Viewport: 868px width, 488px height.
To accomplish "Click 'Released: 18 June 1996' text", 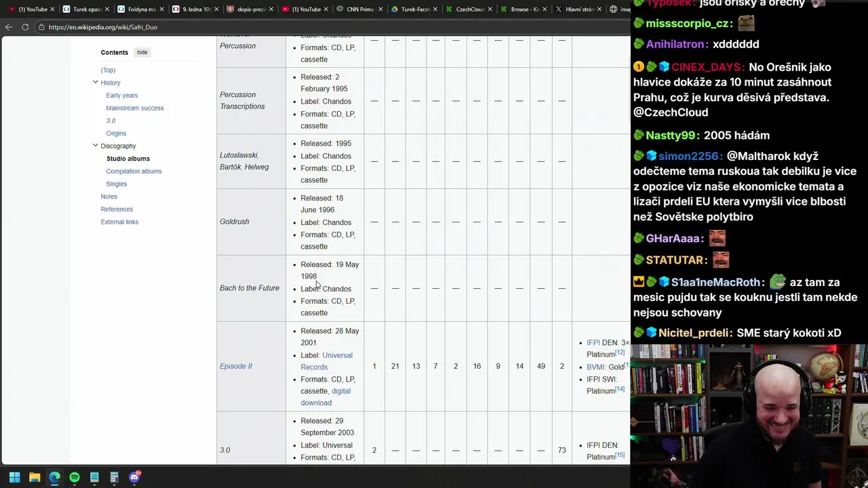I will [322, 204].
